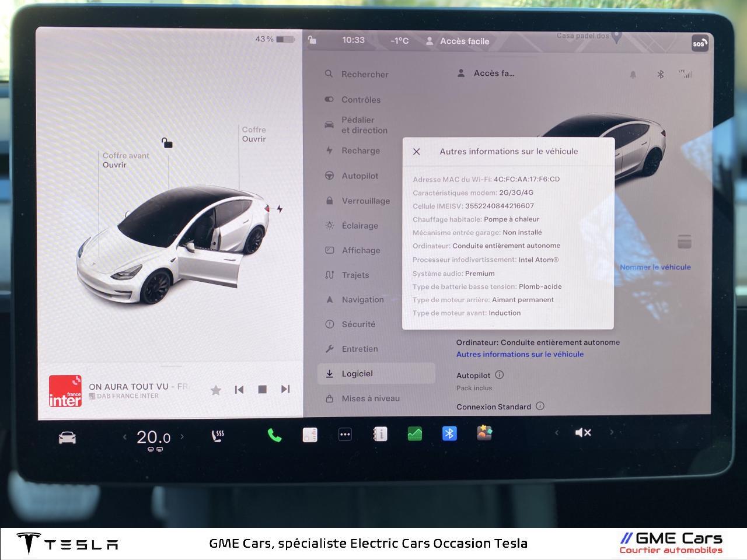Tap the SOS emergency icon
This screenshot has width=747, height=560.
699,44
